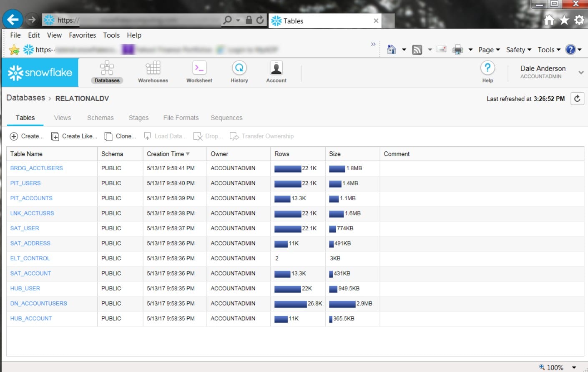Refresh the table list with the refresh icon

click(x=577, y=98)
